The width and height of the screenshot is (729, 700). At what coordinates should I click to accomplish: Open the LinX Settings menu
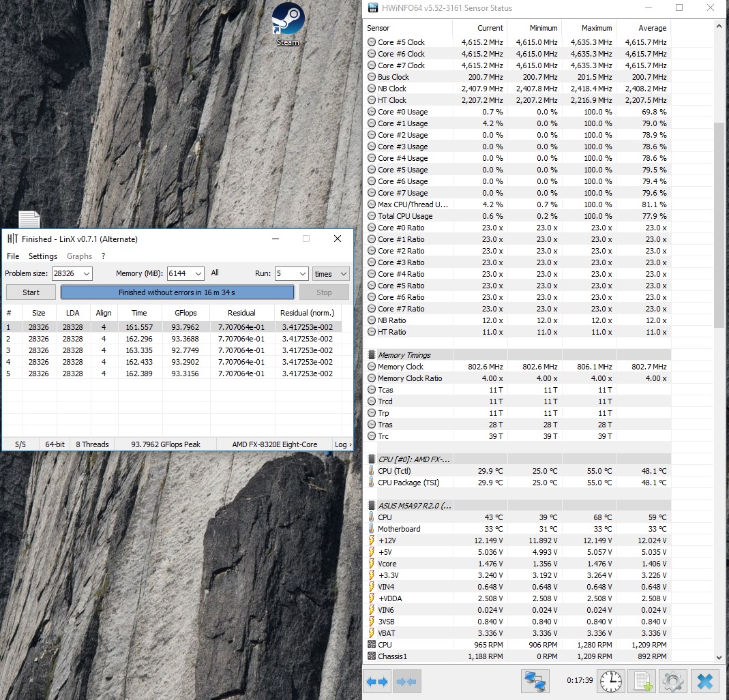[x=43, y=256]
